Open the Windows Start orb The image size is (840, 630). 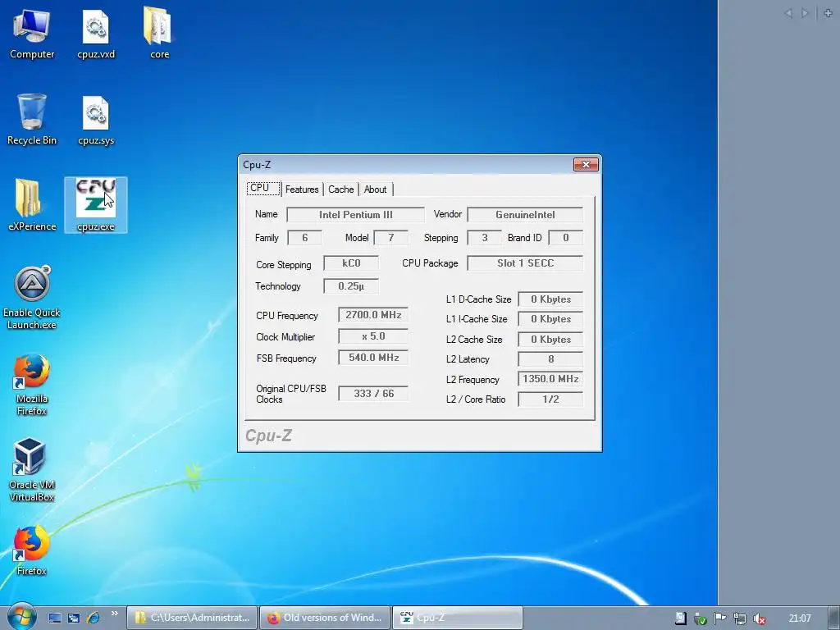pyautogui.click(x=21, y=616)
